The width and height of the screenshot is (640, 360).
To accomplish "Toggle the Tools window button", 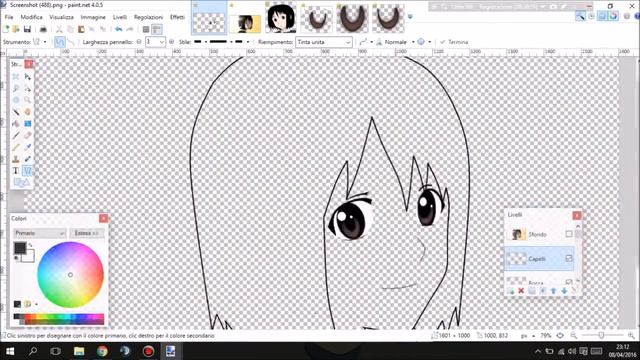I will pyautogui.click(x=580, y=16).
